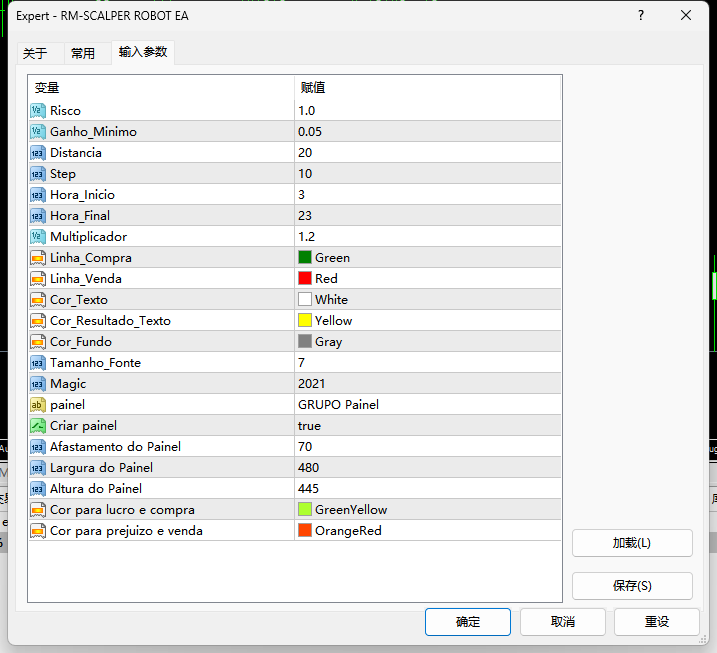Click the Cor_Fundo color-type icon
The image size is (717, 653).
coord(38,342)
